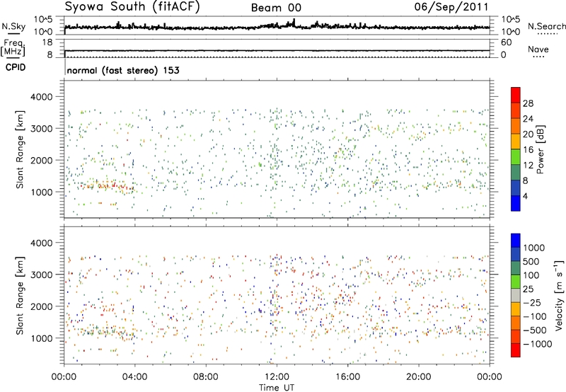Click the "20" label on the power colorbar

pyautogui.click(x=528, y=134)
